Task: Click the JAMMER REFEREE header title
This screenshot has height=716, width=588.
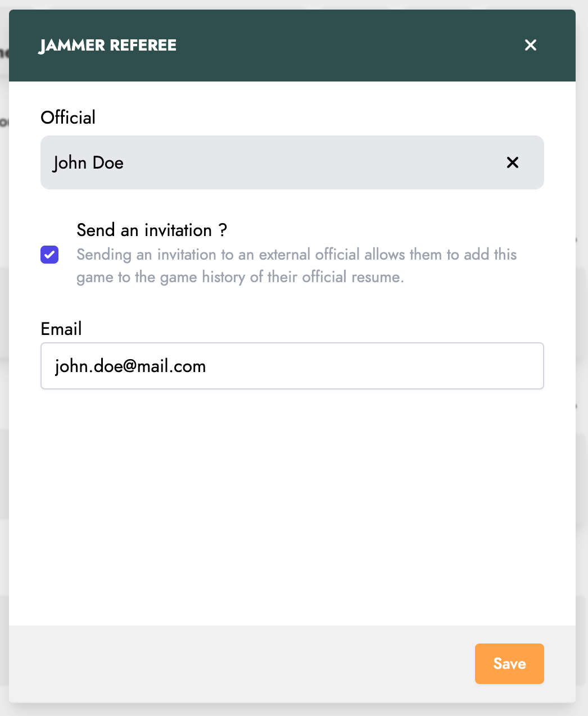Action: click(x=107, y=45)
